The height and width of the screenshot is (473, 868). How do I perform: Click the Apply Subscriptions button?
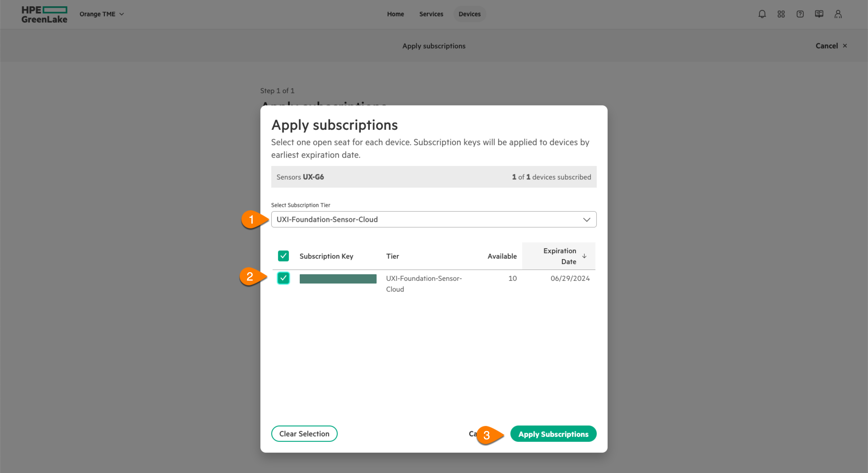pyautogui.click(x=553, y=434)
